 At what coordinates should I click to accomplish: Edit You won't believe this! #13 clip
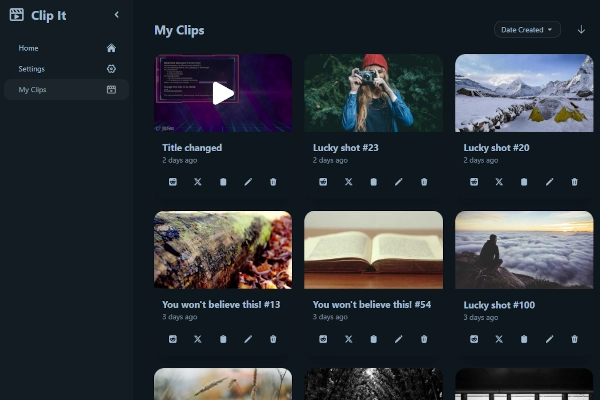pos(248,339)
